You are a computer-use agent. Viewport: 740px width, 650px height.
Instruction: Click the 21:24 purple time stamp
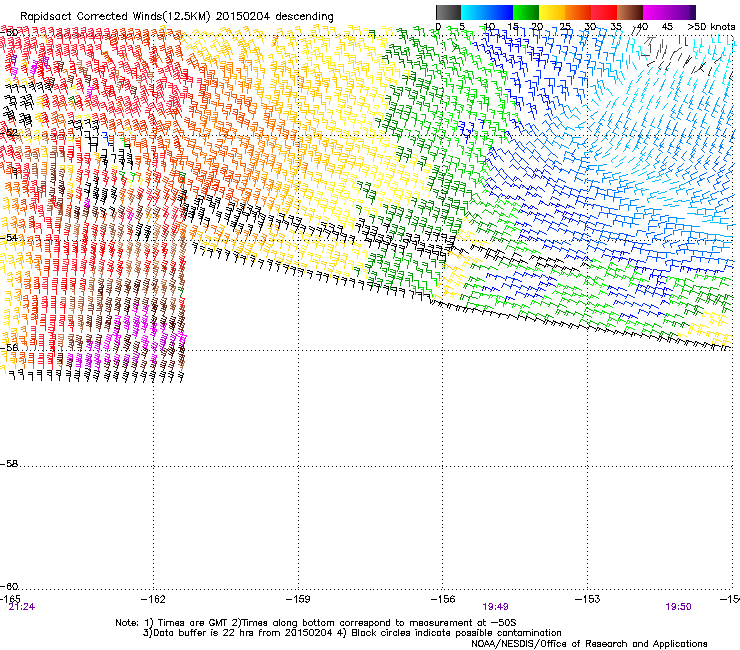tap(22, 607)
